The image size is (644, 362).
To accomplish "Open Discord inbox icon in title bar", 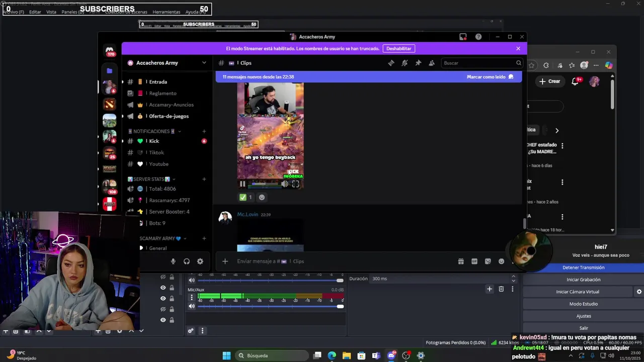I will pos(463,37).
